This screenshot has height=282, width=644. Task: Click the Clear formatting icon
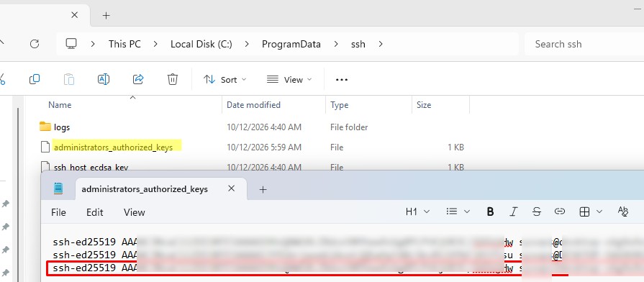[x=623, y=211]
